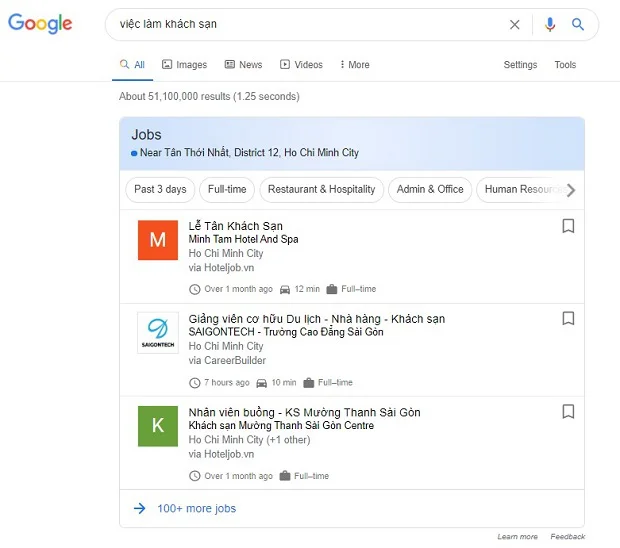Click SAIGONTECH - Trường Cao Đẳng Sài Gòn text
The height and width of the screenshot is (548, 620).
pyautogui.click(x=286, y=332)
